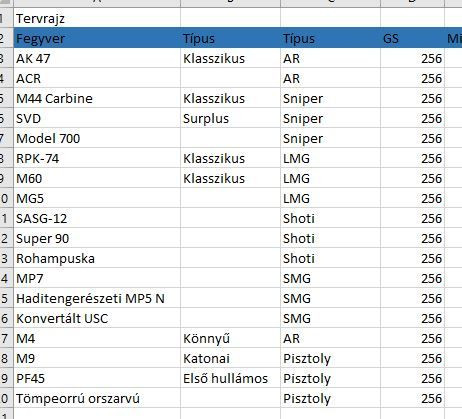
Task: Click LMG in the RPK-74 row
Action: 330,158
